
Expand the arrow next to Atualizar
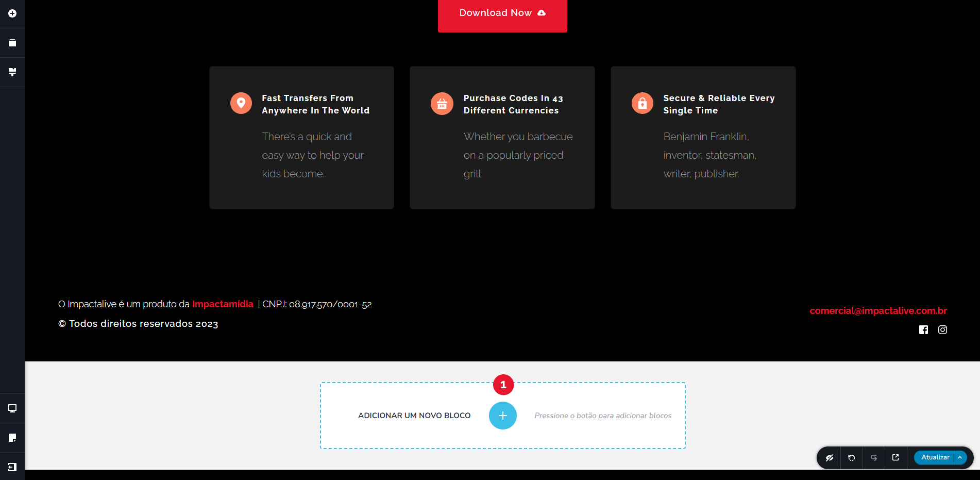960,457
